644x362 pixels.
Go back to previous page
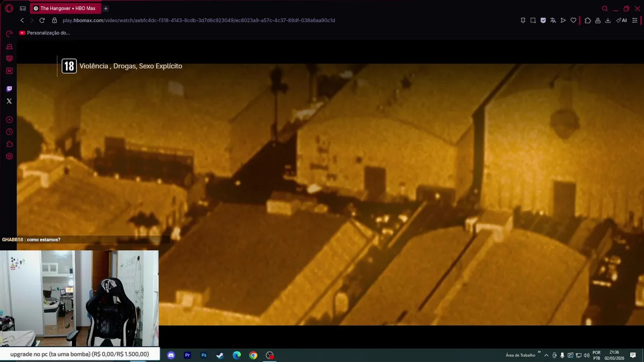point(22,20)
